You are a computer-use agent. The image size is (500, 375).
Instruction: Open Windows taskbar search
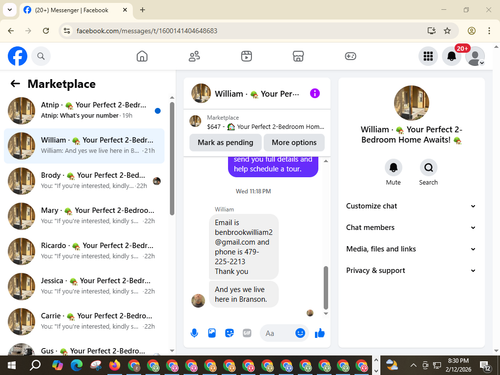click(x=35, y=365)
